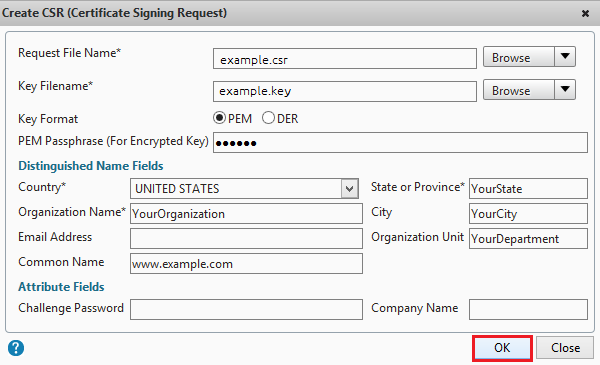Close dialog with the X icon
The width and height of the screenshot is (600, 365).
click(x=585, y=13)
